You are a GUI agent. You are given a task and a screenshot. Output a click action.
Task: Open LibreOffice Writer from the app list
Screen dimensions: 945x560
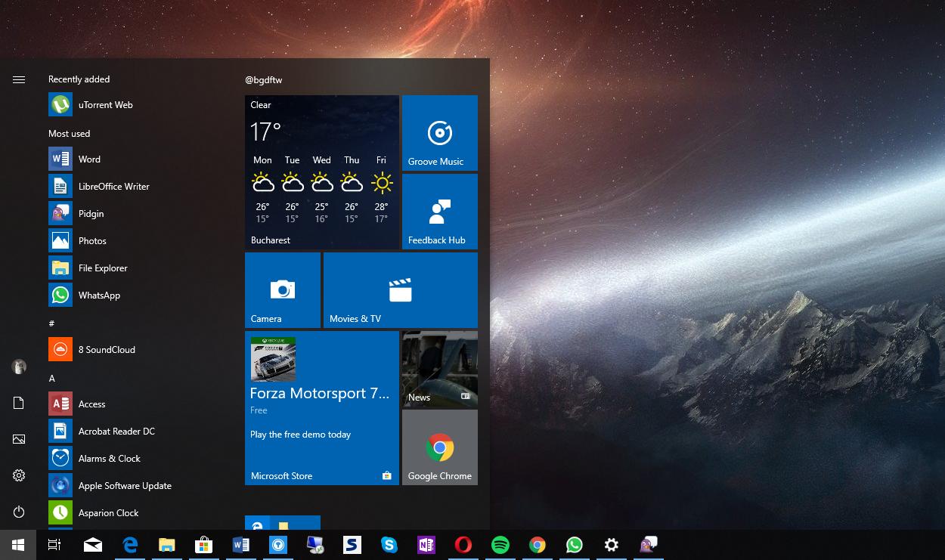113,187
